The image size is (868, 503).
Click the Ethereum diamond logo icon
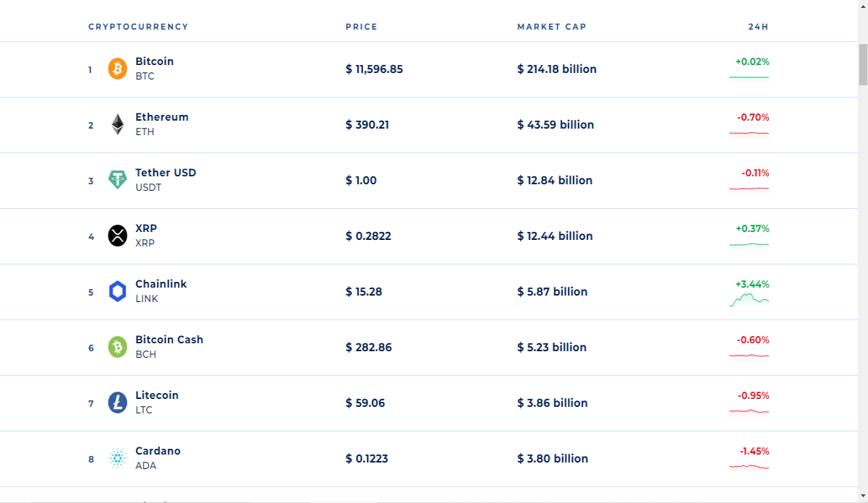(x=117, y=124)
